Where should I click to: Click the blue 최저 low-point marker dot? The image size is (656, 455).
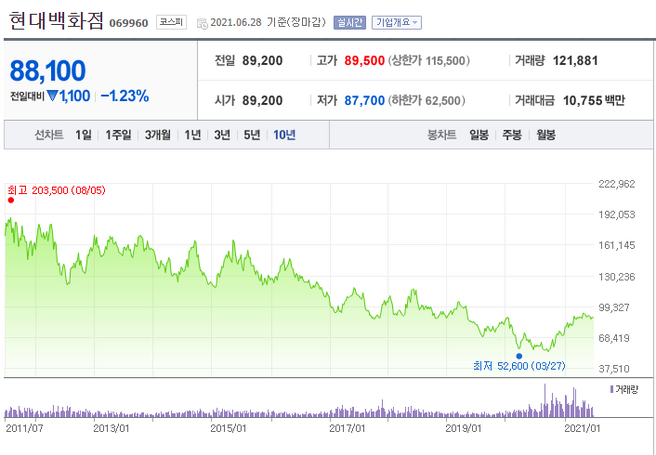tap(519, 356)
